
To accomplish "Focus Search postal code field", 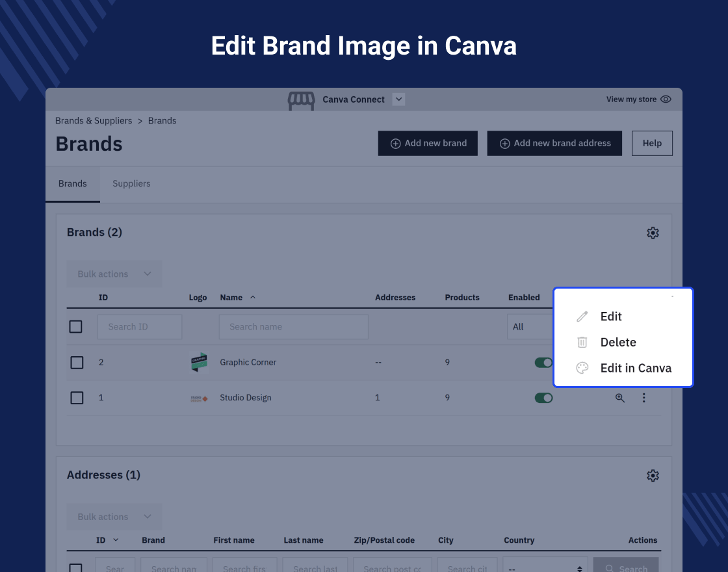I will click(393, 566).
